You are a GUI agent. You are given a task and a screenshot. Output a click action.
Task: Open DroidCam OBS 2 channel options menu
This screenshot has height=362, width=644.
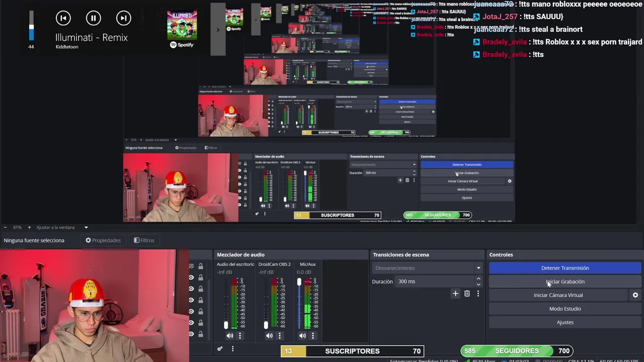(x=280, y=335)
